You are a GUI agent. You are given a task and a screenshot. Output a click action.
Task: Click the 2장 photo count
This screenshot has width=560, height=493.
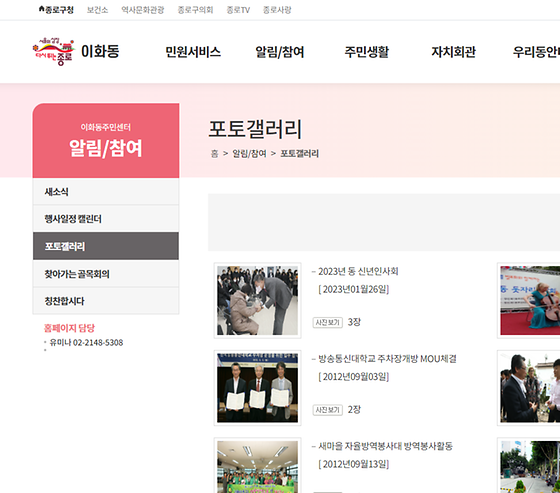[354, 409]
